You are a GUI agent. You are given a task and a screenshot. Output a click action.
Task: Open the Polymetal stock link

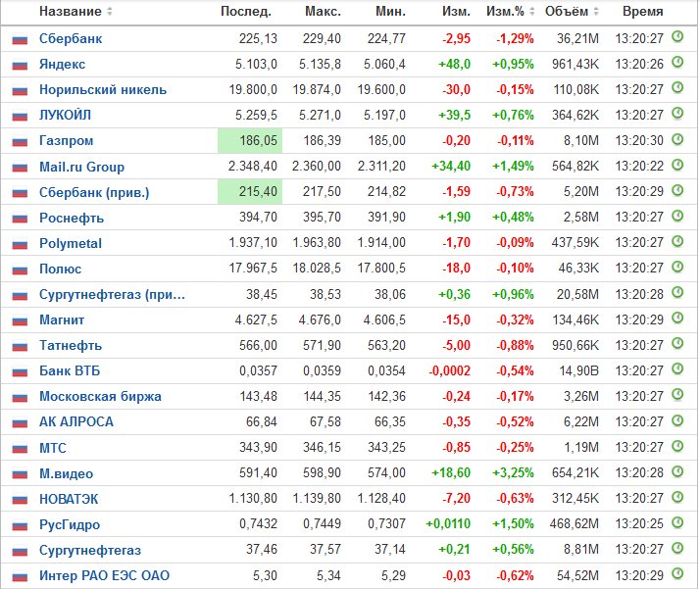(71, 243)
